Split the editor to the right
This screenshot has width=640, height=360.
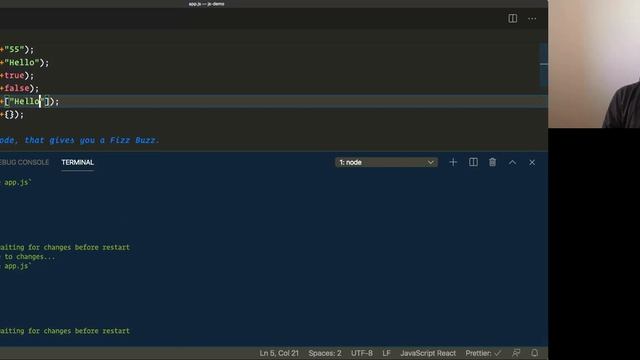512,18
